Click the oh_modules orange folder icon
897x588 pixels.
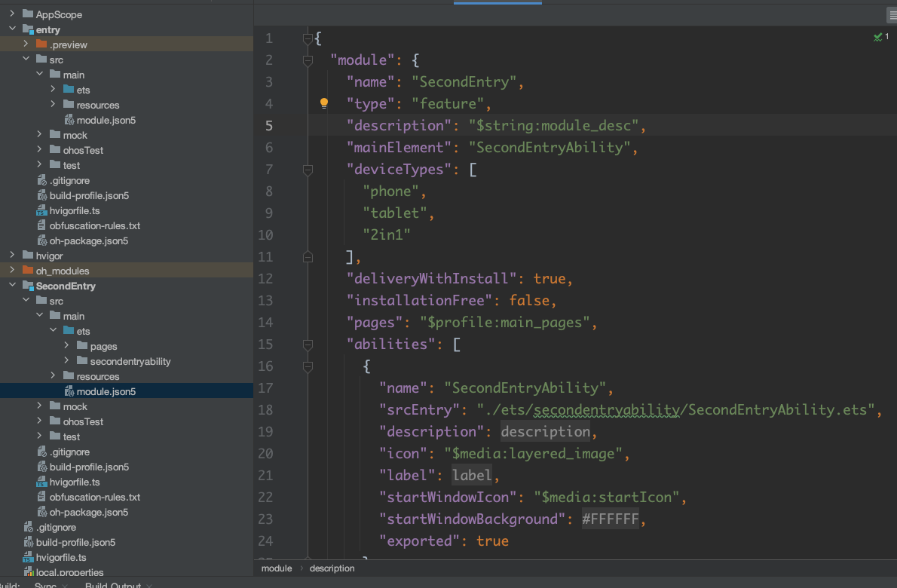pyautogui.click(x=28, y=270)
